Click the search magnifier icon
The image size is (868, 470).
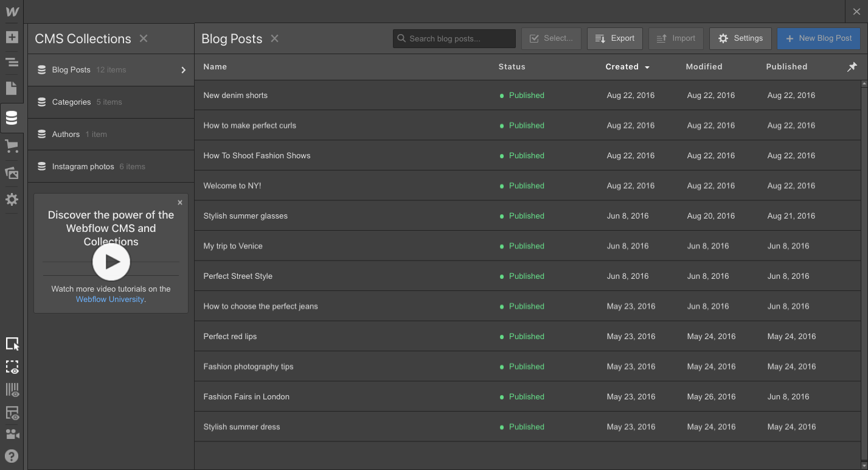[x=401, y=38]
